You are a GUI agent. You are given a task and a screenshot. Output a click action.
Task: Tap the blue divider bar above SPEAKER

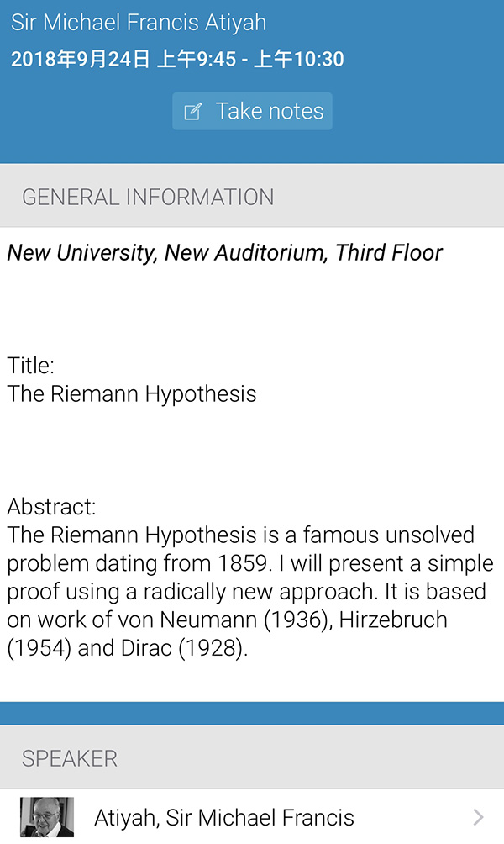[x=252, y=713]
